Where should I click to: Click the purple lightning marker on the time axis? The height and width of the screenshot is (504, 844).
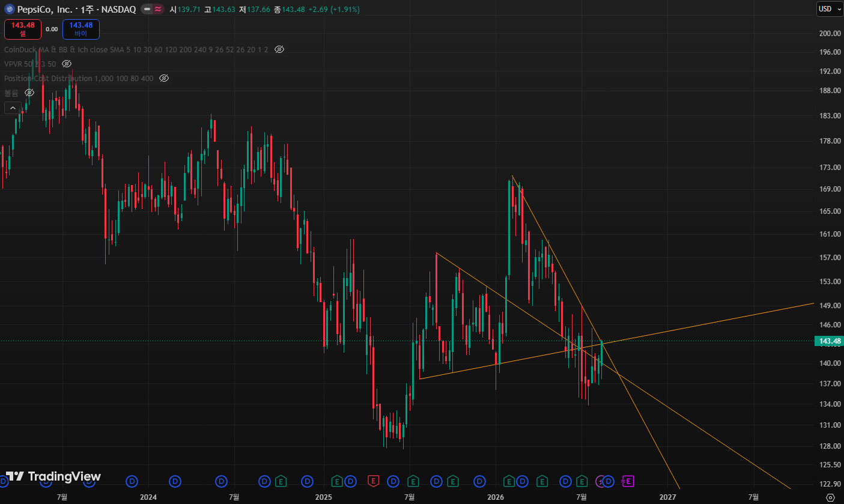pyautogui.click(x=600, y=481)
